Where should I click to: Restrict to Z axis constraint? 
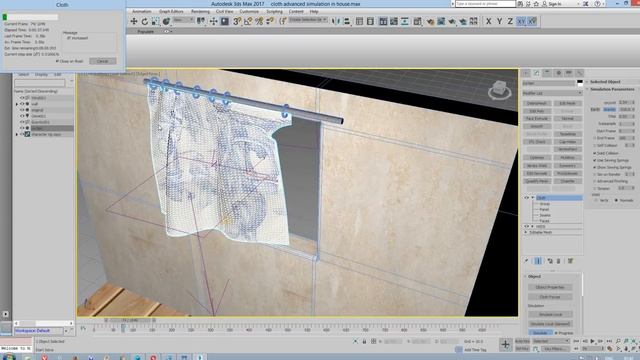tap(510, 21)
